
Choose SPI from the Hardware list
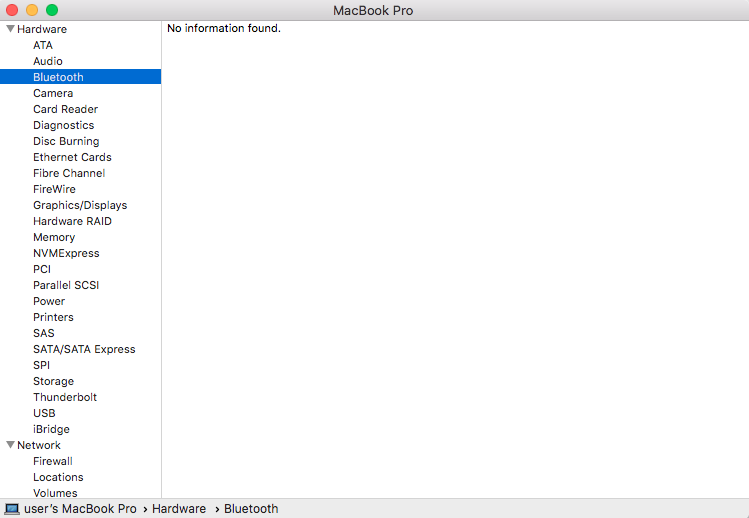pos(42,365)
